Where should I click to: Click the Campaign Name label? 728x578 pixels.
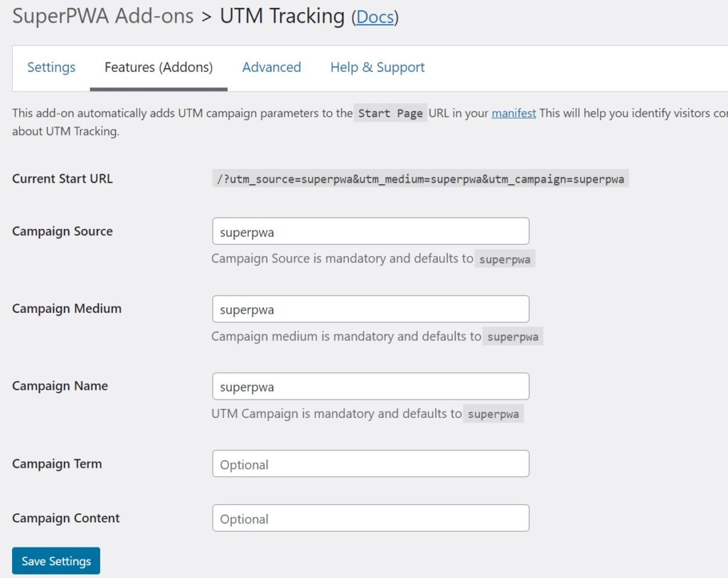point(60,386)
